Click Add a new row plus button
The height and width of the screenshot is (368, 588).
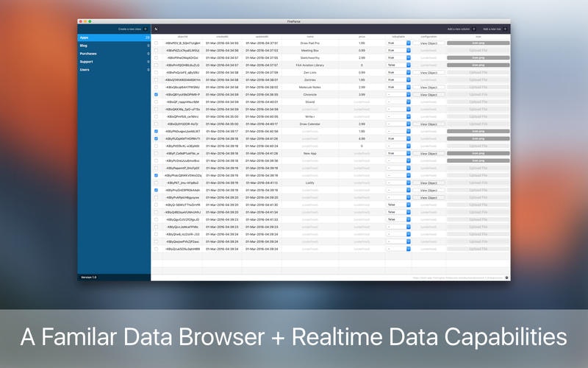[x=505, y=29]
